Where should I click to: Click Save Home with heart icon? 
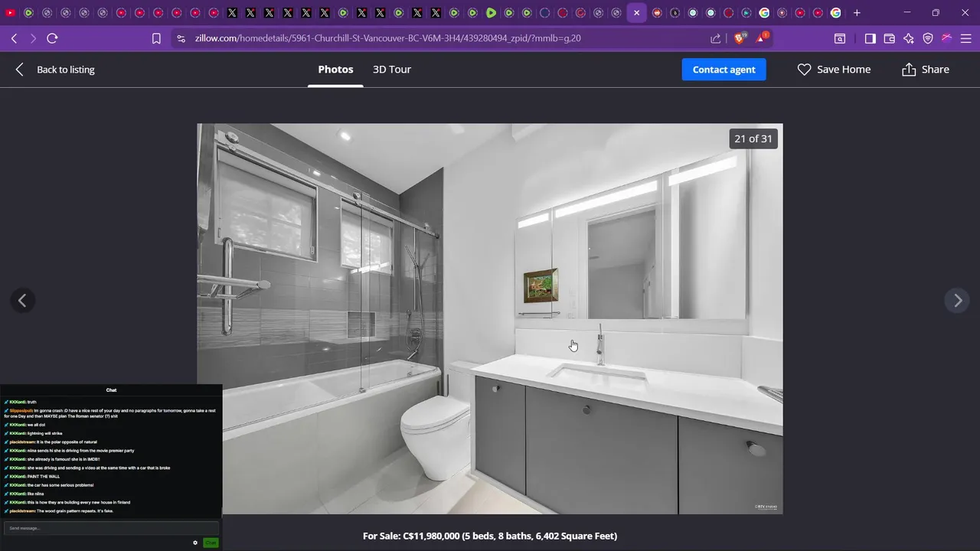pyautogui.click(x=834, y=70)
